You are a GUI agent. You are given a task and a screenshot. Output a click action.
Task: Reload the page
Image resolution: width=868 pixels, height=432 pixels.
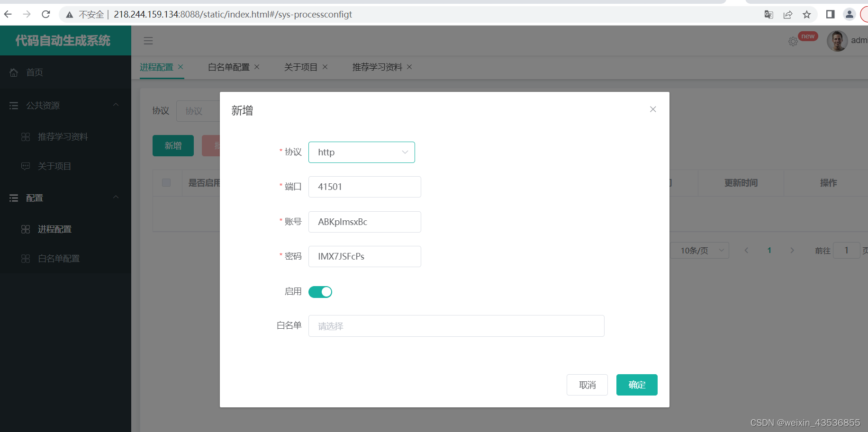pos(46,14)
